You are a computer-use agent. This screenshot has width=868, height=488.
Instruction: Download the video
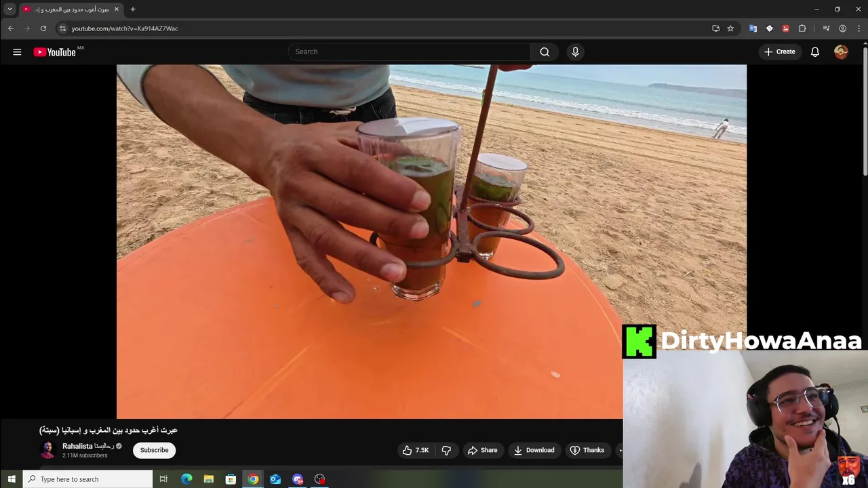[534, 450]
